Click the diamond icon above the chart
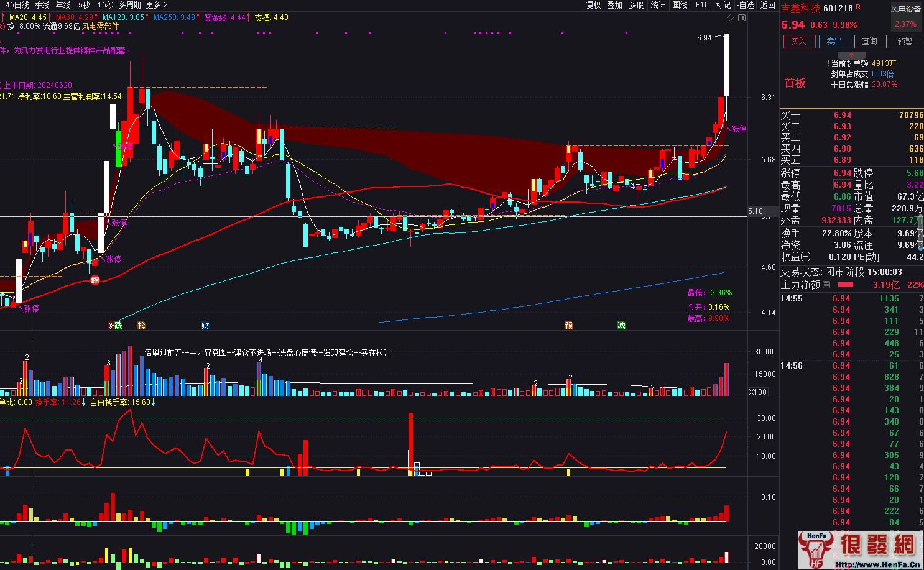 732,18
